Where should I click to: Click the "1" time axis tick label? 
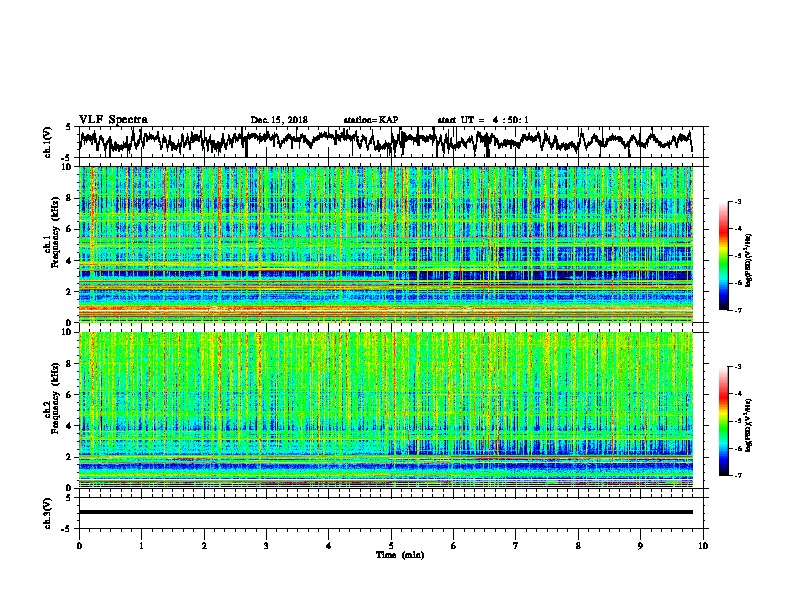(x=141, y=545)
